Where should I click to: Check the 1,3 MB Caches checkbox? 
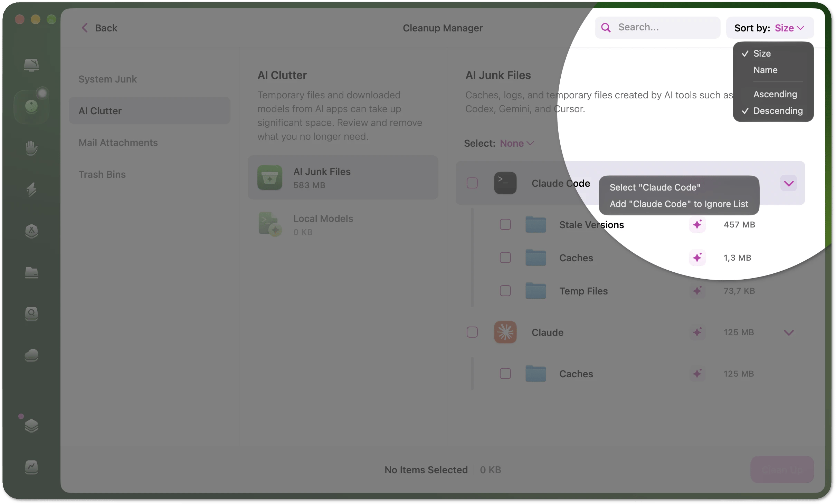505,258
